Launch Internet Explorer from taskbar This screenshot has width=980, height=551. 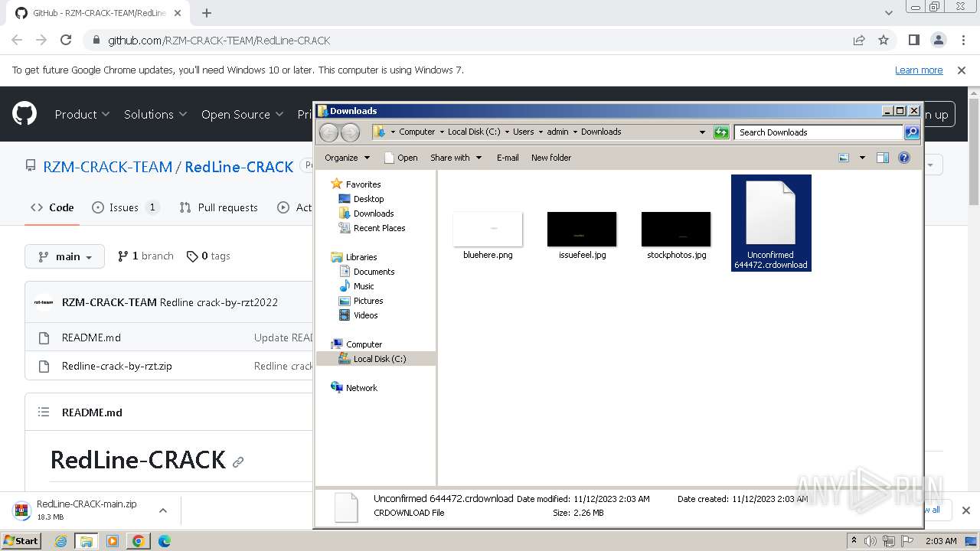[x=60, y=541]
